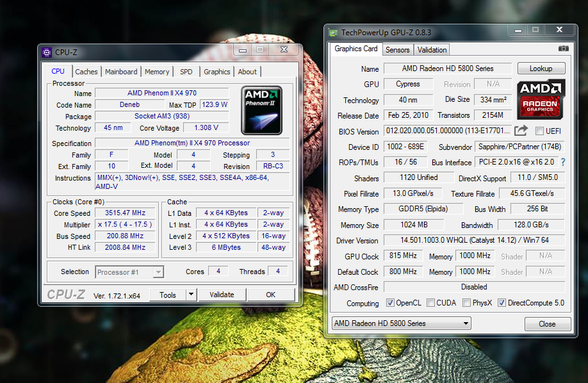Click the Package value Socket AM3 (938)

(162, 117)
